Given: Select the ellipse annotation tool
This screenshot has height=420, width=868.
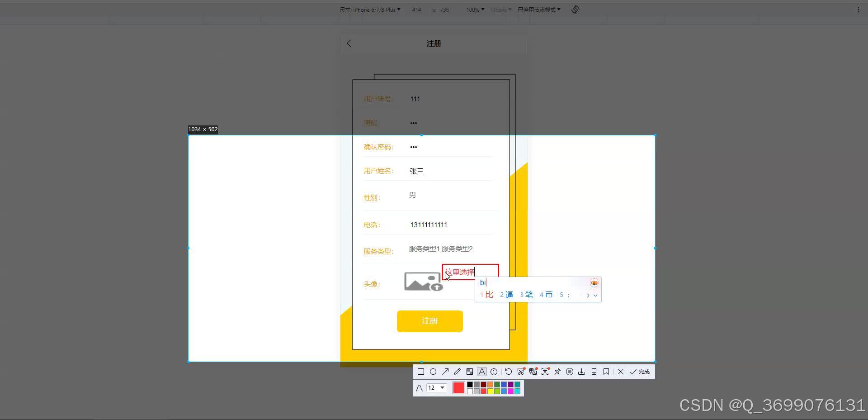Looking at the screenshot, I should click(433, 372).
